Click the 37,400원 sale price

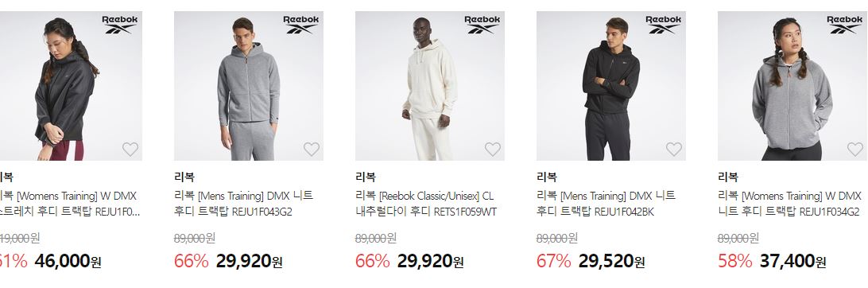point(792,261)
